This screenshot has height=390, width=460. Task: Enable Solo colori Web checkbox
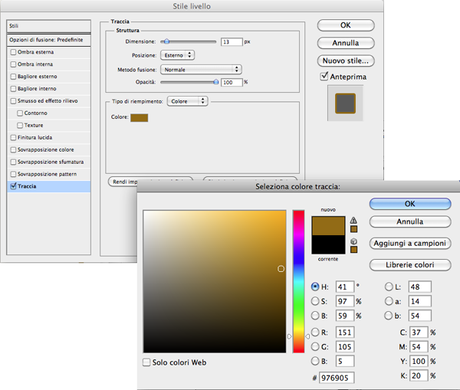[146, 362]
